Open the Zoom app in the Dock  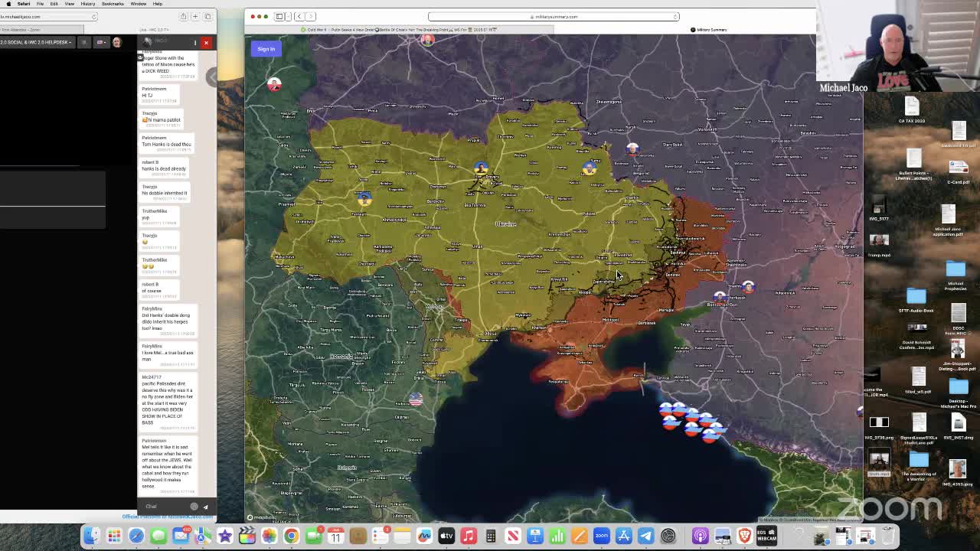(602, 536)
